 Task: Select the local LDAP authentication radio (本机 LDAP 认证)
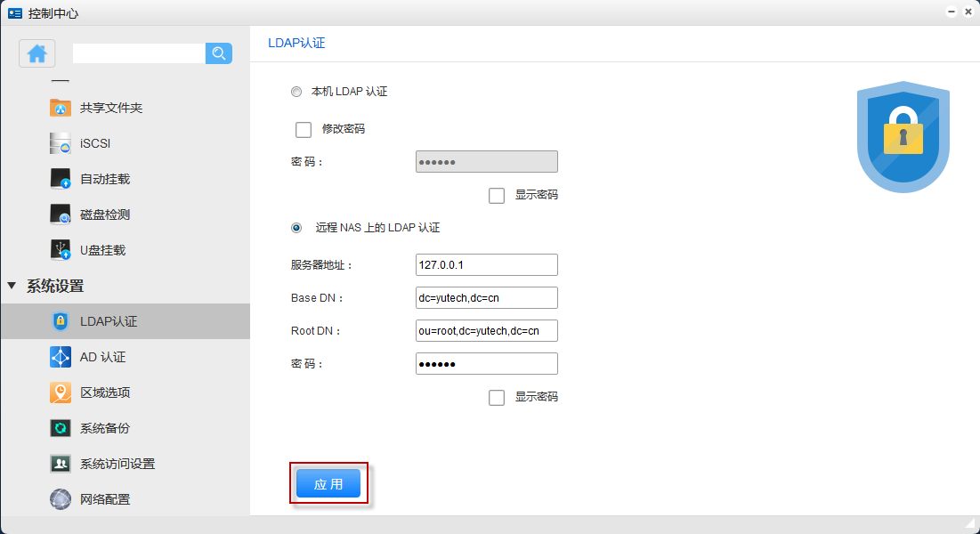tap(296, 92)
